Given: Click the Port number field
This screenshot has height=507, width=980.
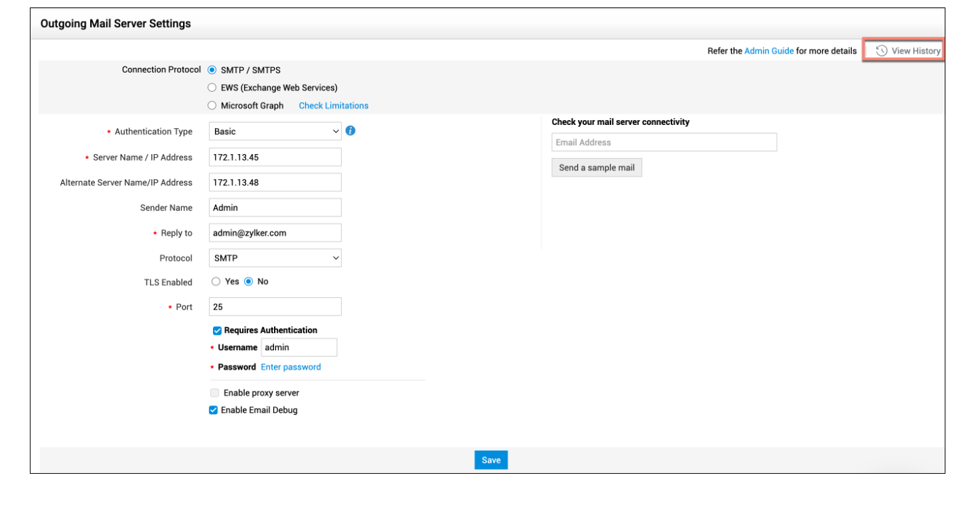Looking at the screenshot, I should tap(275, 307).
